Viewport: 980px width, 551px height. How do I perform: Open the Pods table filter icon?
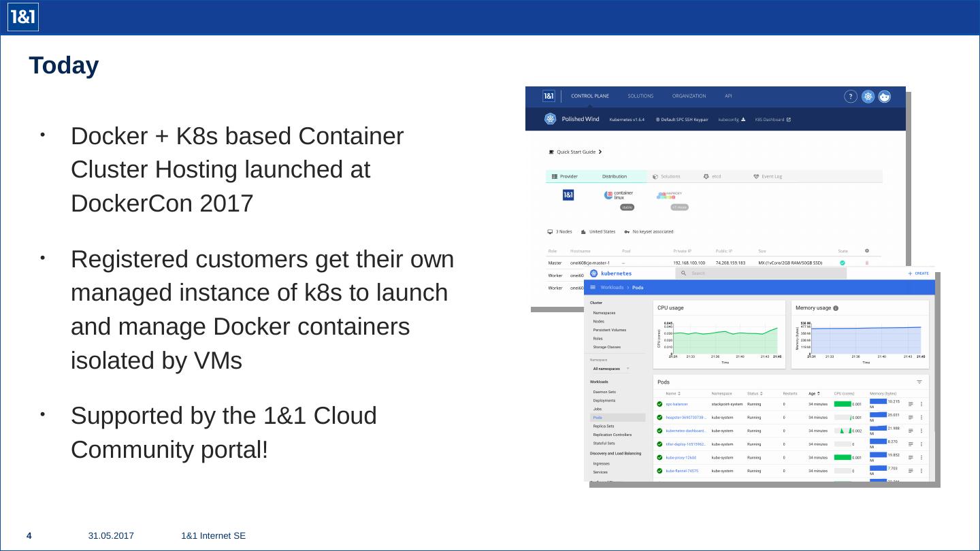[919, 382]
